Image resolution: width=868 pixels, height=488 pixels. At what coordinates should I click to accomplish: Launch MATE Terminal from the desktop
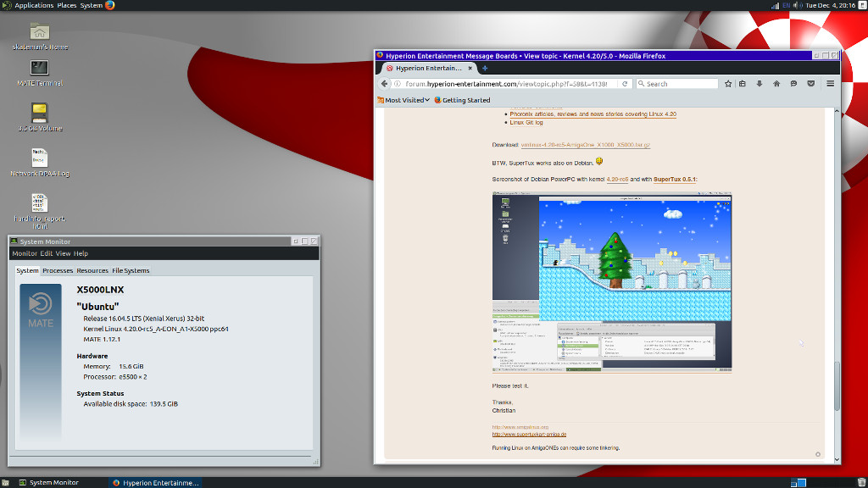pyautogui.click(x=39, y=68)
